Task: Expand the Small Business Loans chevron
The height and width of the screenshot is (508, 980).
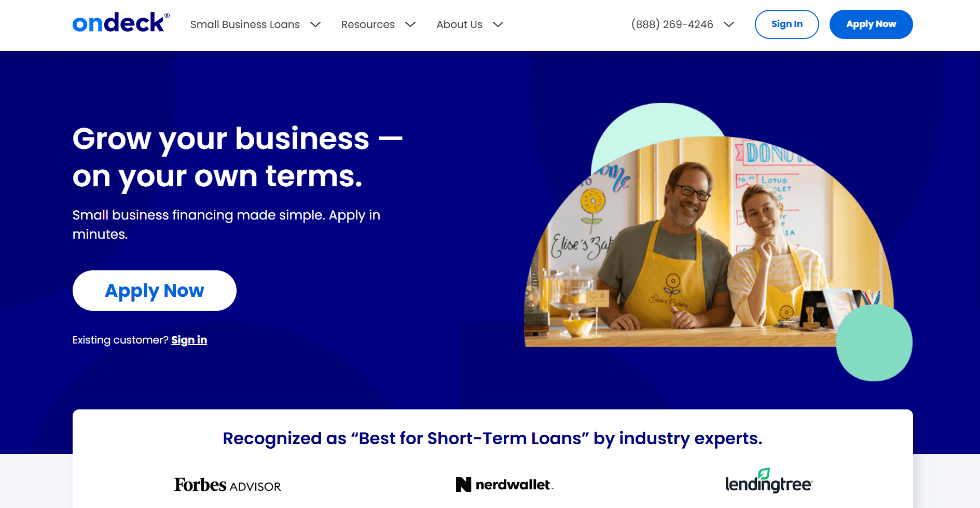Action: point(315,24)
